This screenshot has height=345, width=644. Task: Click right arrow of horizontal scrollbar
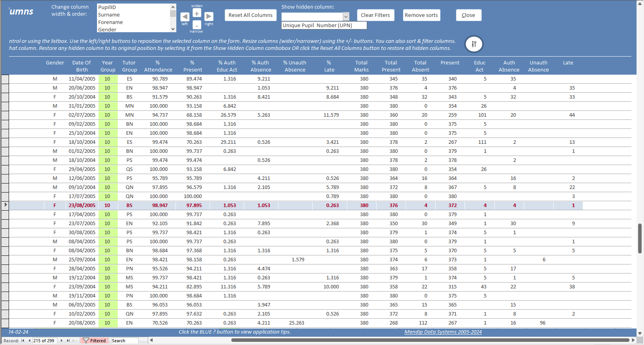click(x=633, y=340)
